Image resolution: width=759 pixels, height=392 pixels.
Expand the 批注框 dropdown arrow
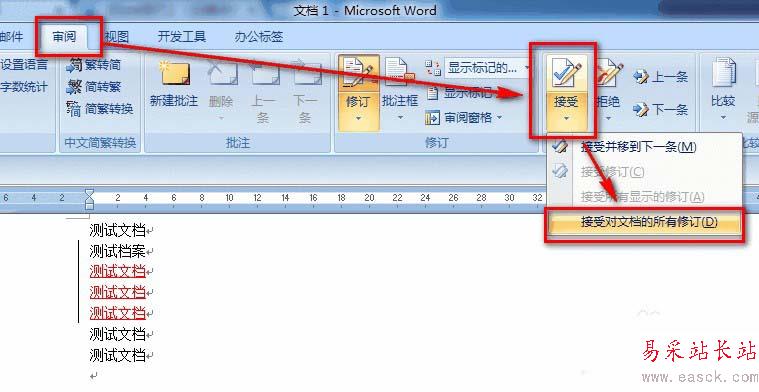400,118
